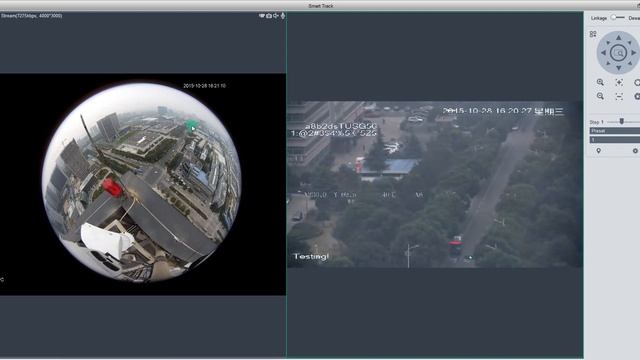Click the PTZ right arrow

633,53
